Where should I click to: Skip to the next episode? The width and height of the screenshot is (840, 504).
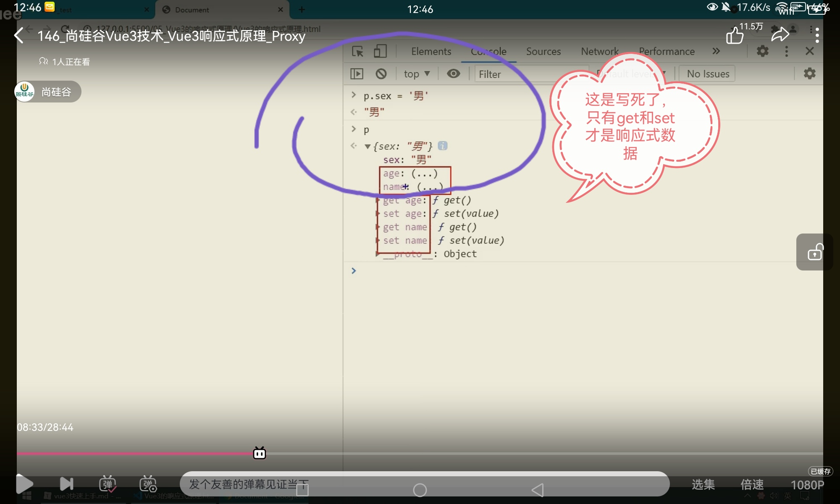[x=66, y=484]
